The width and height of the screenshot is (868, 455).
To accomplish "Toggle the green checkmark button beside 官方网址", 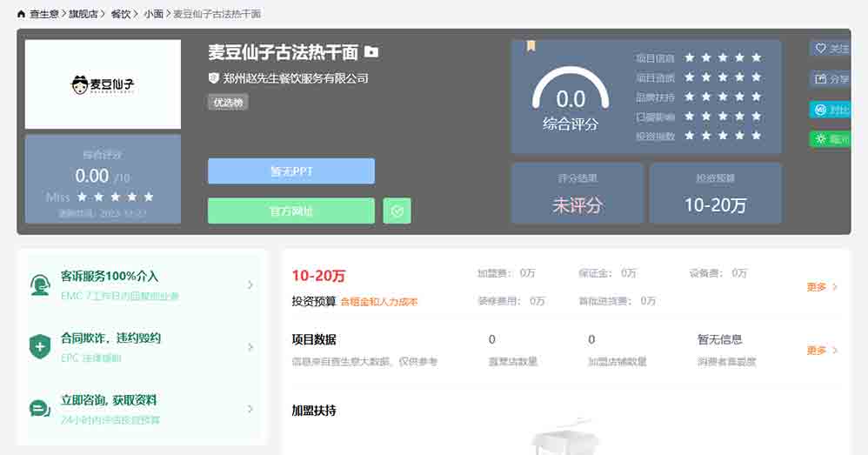I will coord(397,211).
